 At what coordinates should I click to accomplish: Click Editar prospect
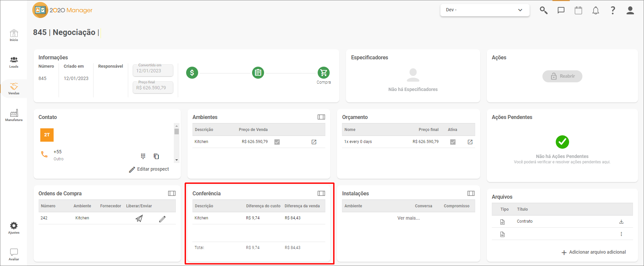click(149, 169)
